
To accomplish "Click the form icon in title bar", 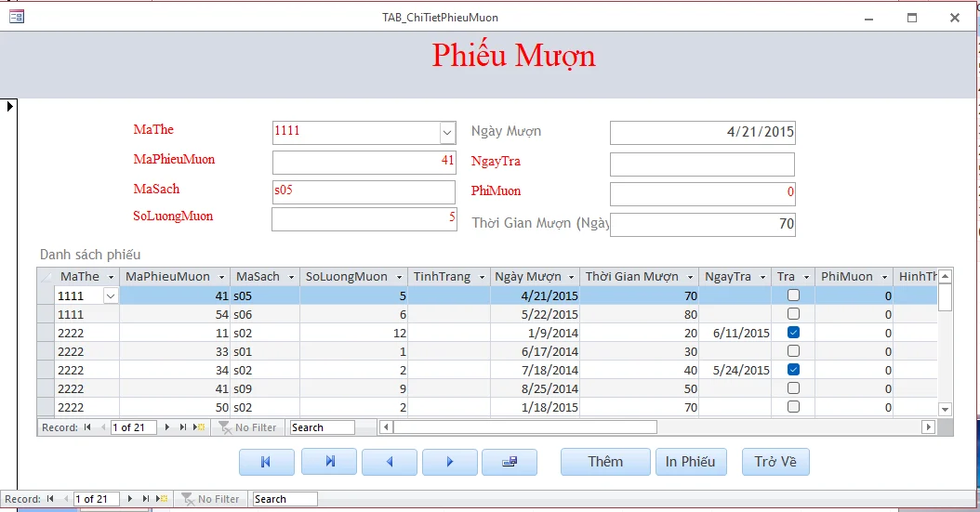I will [16, 17].
